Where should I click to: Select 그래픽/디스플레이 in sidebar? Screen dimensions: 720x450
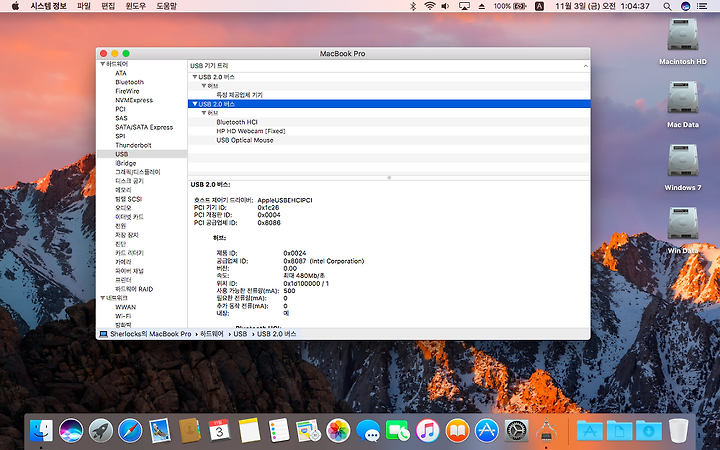(138, 172)
